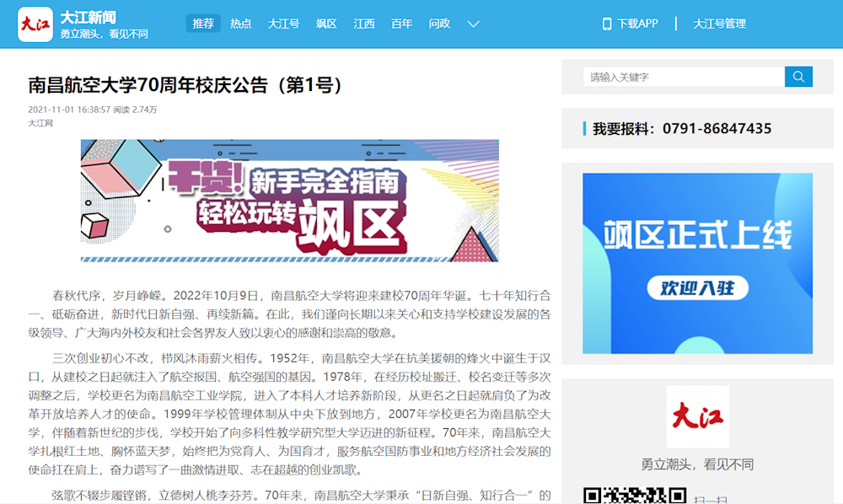Viewport: 843px width, 504px height.
Task: Click the QR code image in sidebar
Action: tap(634, 495)
